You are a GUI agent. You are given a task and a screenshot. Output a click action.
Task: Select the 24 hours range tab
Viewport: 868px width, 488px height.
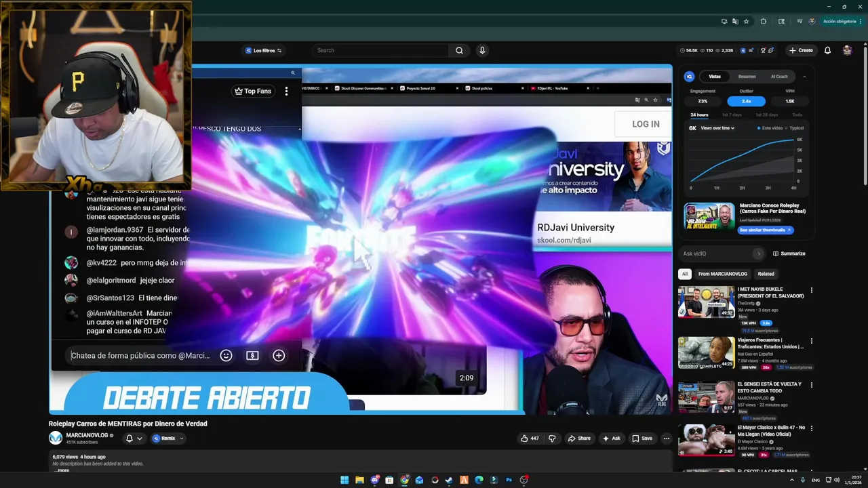point(699,115)
